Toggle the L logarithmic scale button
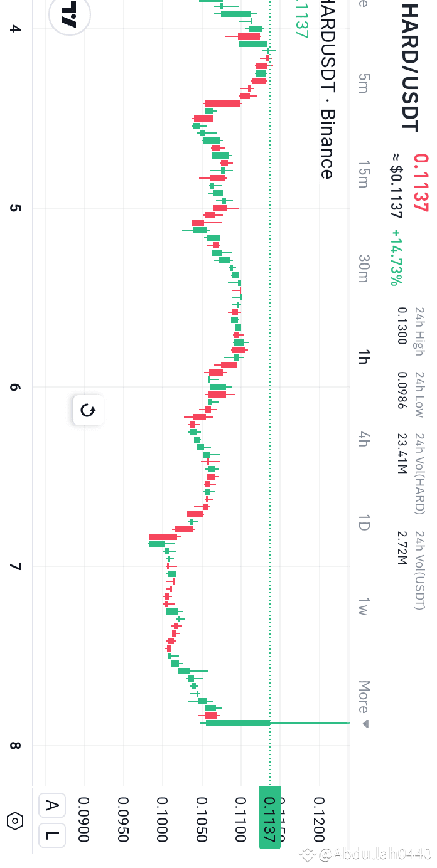 tap(52, 835)
